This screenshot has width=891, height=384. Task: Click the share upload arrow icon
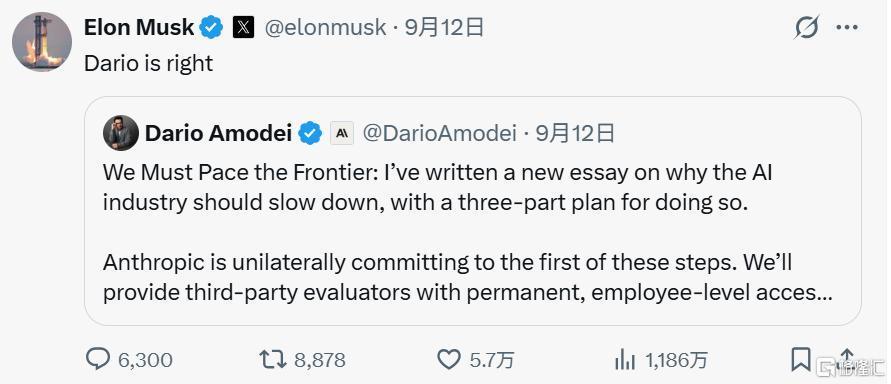[847, 360]
